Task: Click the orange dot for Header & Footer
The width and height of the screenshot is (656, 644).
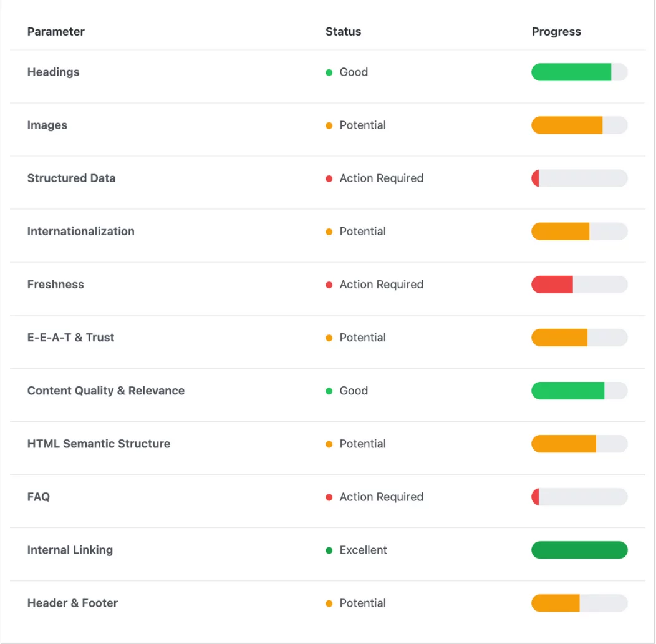Action: [329, 603]
